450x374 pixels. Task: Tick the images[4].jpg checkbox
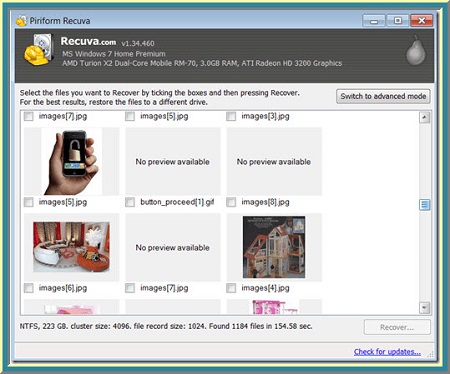point(231,288)
